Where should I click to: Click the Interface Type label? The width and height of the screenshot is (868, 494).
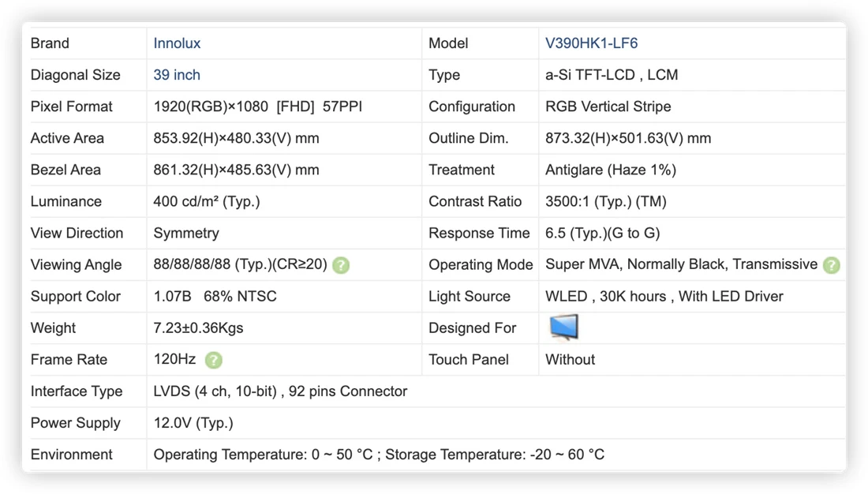77,391
